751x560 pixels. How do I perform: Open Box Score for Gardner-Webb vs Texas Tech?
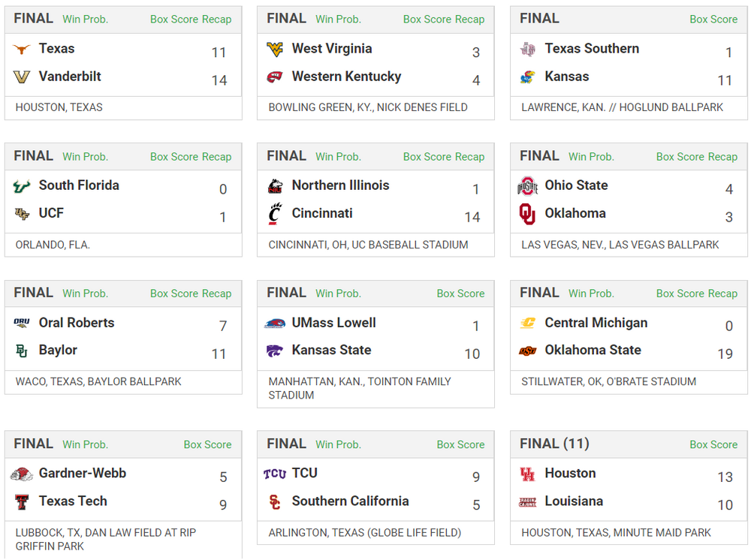[x=207, y=444]
